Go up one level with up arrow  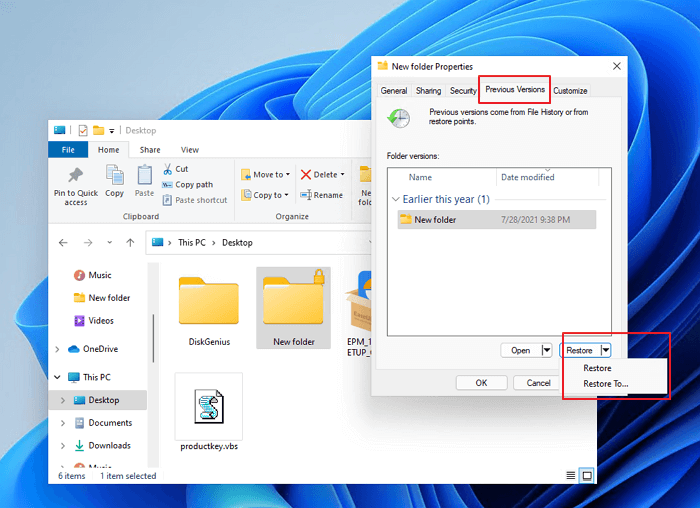[x=130, y=243]
